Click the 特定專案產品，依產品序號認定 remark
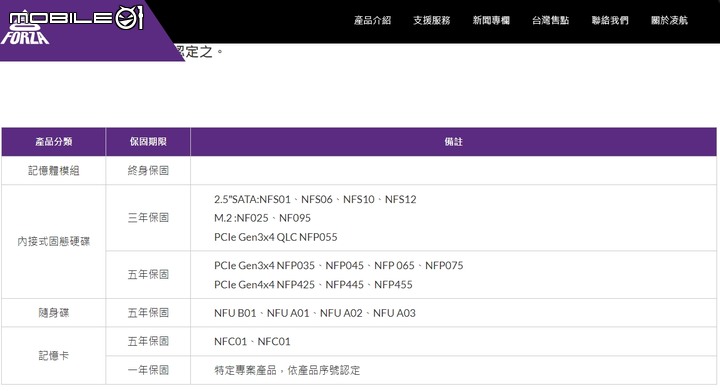The height and width of the screenshot is (391, 720). (x=287, y=370)
